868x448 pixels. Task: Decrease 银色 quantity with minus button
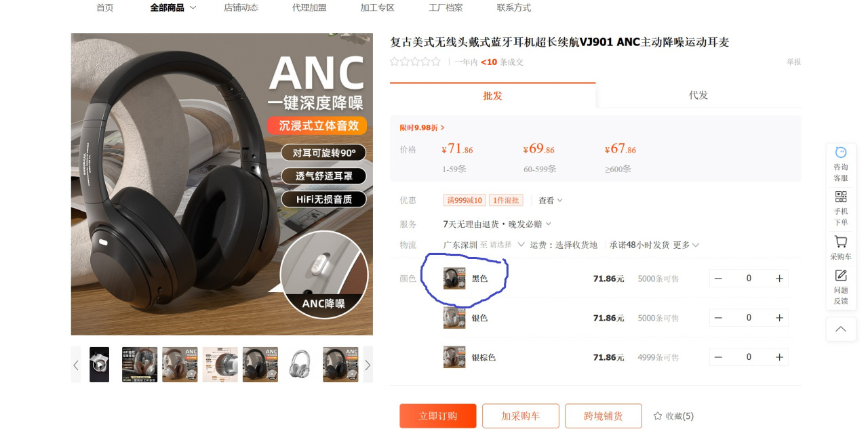coord(718,318)
